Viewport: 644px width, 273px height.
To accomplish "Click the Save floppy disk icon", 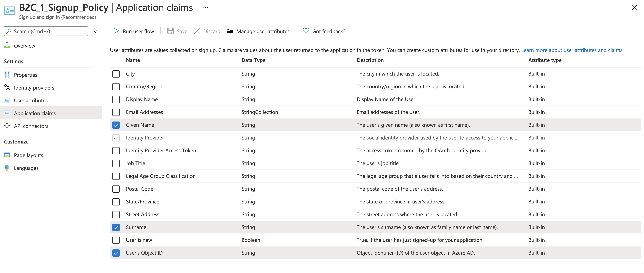I will point(170,31).
